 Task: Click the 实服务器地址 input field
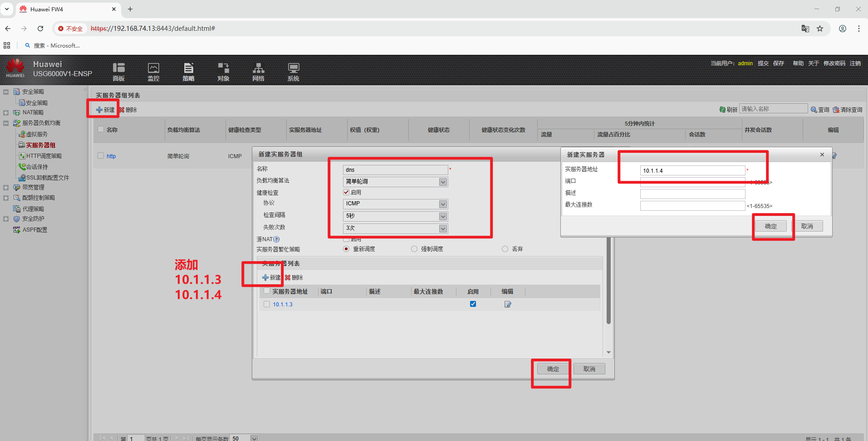coord(692,170)
